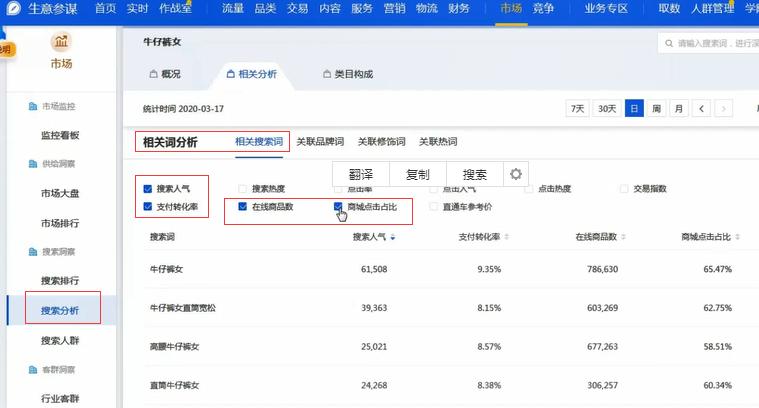Image resolution: width=759 pixels, height=408 pixels.
Task: Open the 取数 menu
Action: point(669,8)
